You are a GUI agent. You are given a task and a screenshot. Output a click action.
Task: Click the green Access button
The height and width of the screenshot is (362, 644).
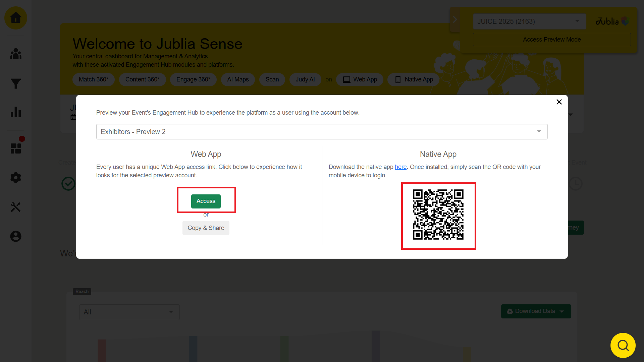pos(206,201)
